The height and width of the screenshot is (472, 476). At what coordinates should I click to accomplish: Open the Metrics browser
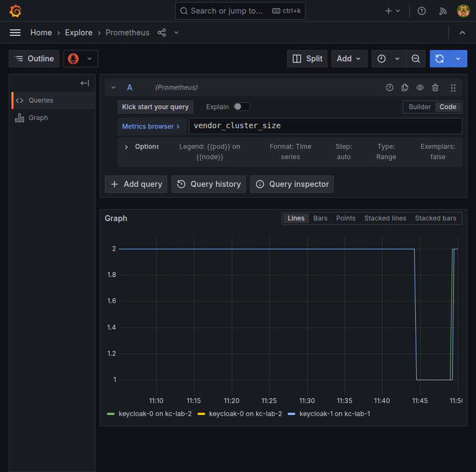click(x=151, y=127)
